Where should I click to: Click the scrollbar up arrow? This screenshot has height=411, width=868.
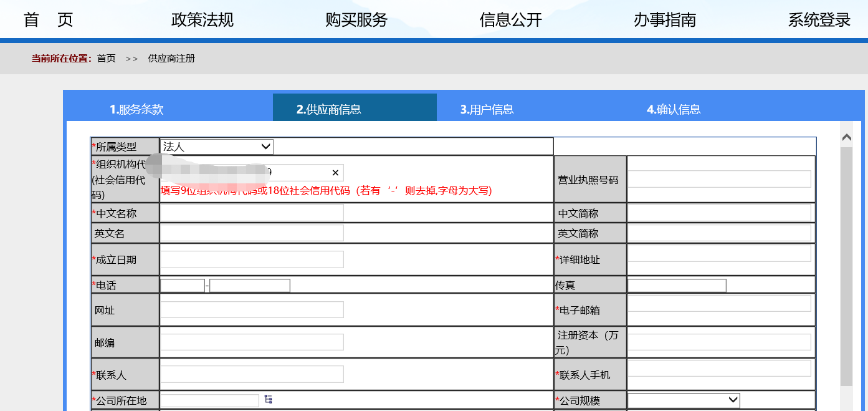[847, 137]
